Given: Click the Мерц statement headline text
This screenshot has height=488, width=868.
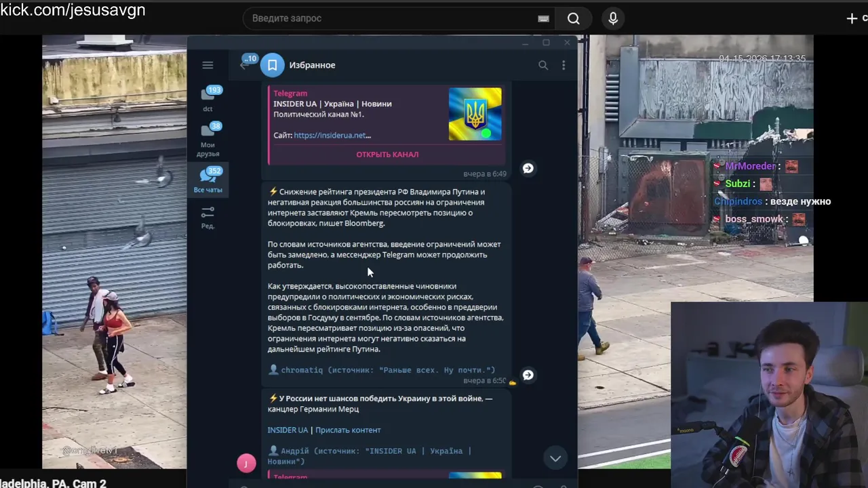Looking at the screenshot, I should [380, 404].
